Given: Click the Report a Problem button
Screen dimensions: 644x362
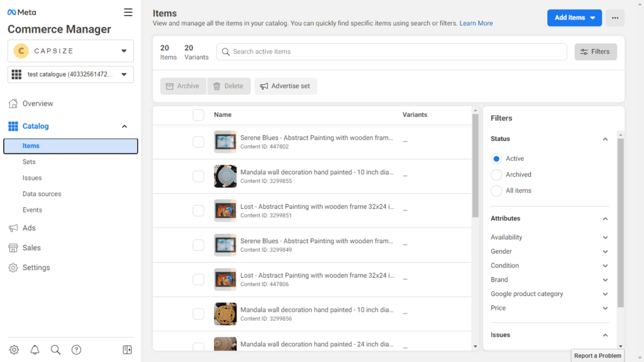Looking at the screenshot, I should tap(597, 356).
